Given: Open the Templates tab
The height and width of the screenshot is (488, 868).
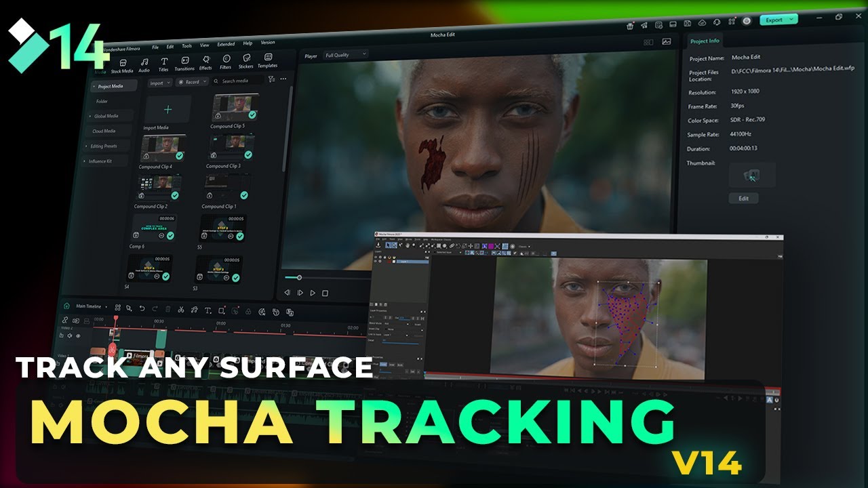Looking at the screenshot, I should 268,60.
